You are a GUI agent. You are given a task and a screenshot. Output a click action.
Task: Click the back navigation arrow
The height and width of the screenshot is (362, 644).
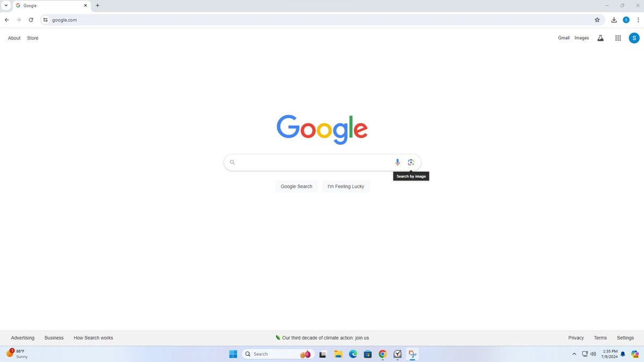[6, 20]
